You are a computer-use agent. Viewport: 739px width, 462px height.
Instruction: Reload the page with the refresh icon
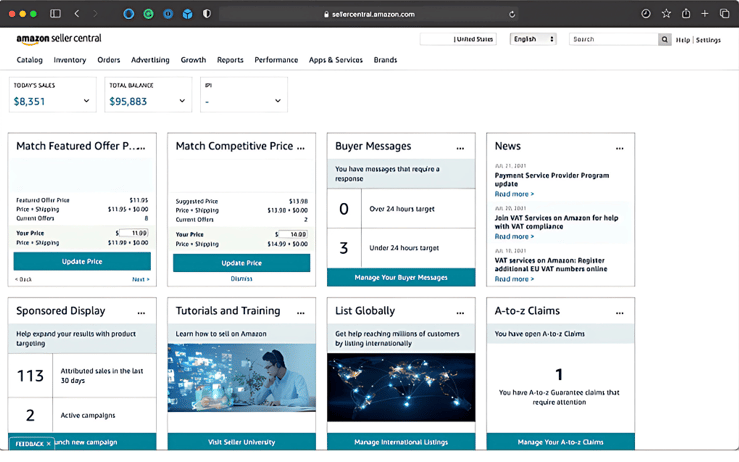click(512, 14)
